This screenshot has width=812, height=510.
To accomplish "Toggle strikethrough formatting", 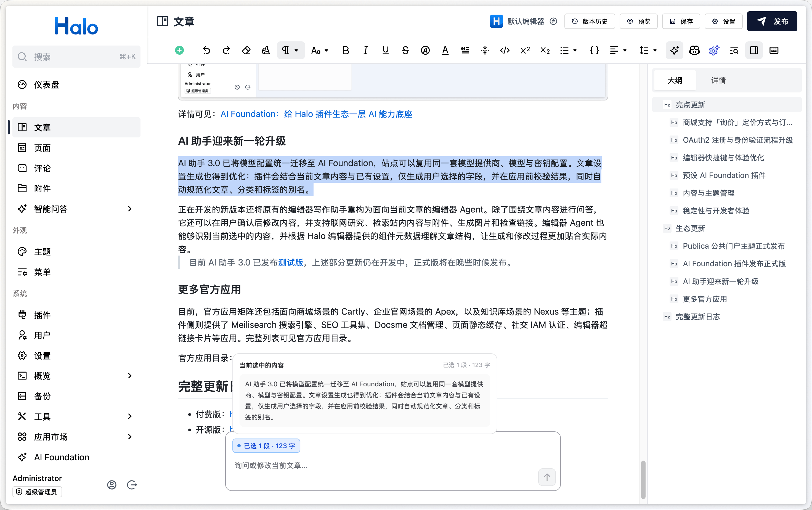I will point(405,51).
